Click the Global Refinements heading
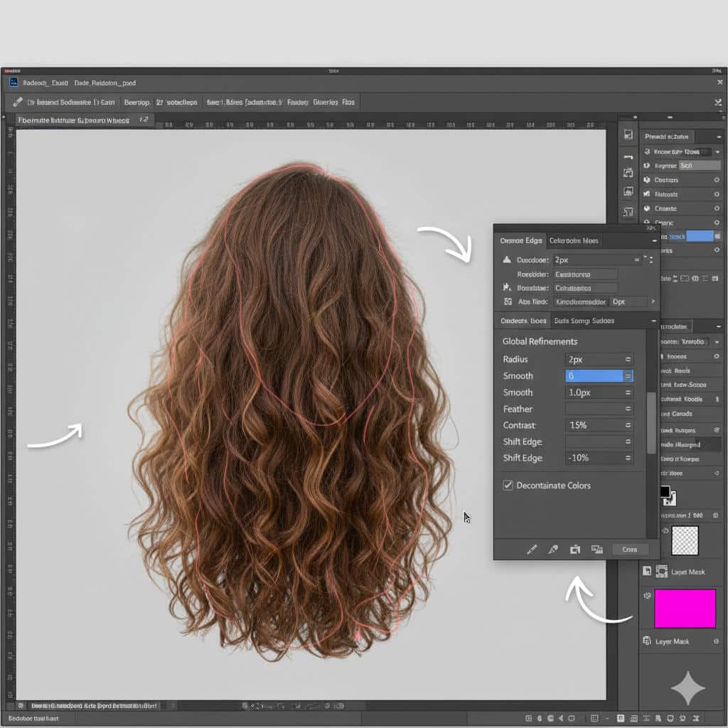Screen dimensions: 728x728 click(x=542, y=341)
